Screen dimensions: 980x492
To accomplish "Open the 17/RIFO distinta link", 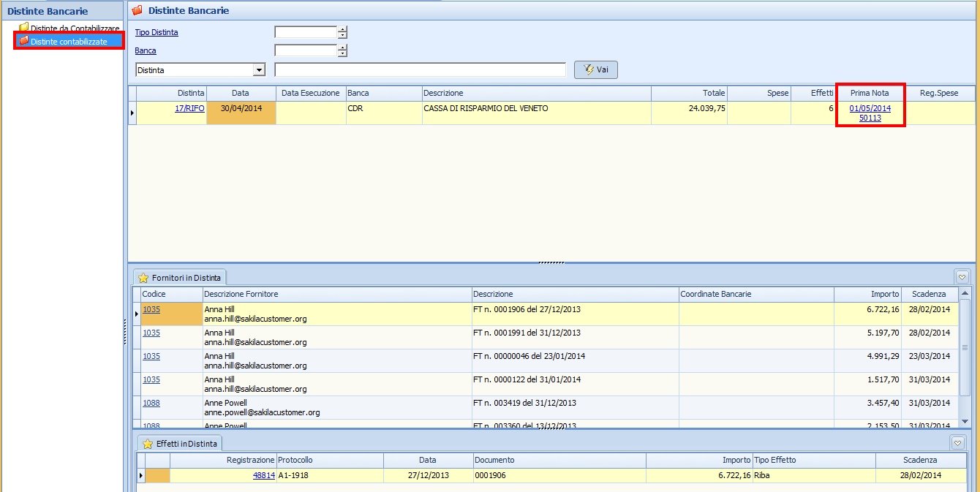I will pos(189,108).
